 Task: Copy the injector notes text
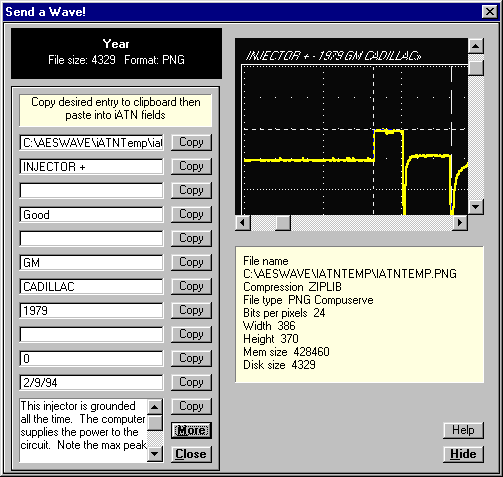coord(191,406)
